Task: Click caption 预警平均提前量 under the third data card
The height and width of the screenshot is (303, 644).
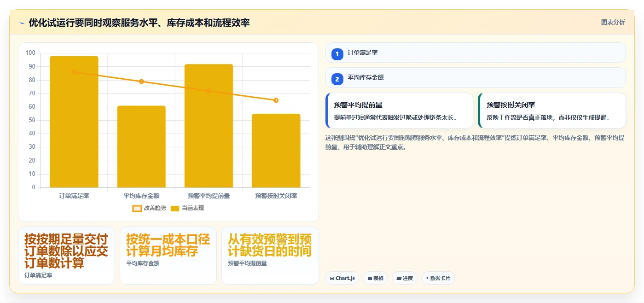Action: [247, 263]
